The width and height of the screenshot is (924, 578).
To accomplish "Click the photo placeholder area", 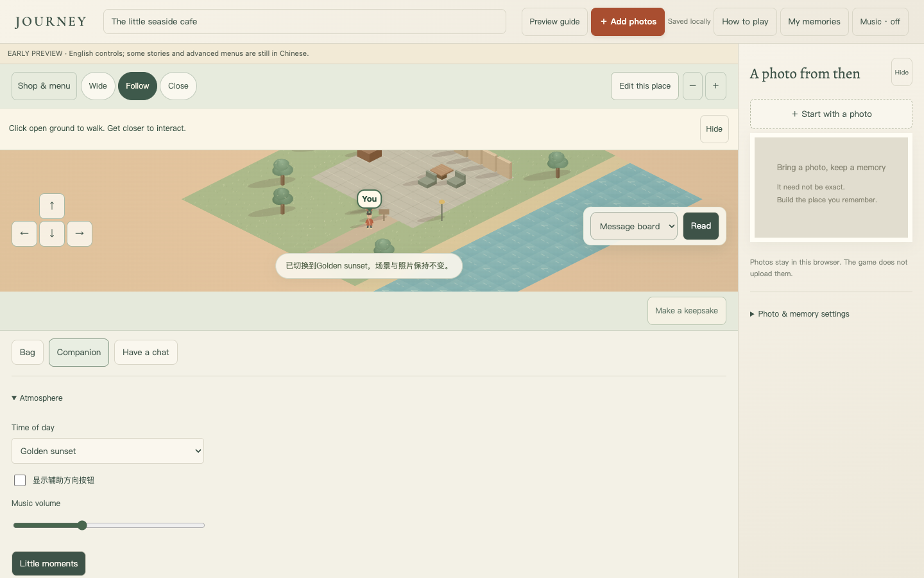I will click(x=831, y=188).
